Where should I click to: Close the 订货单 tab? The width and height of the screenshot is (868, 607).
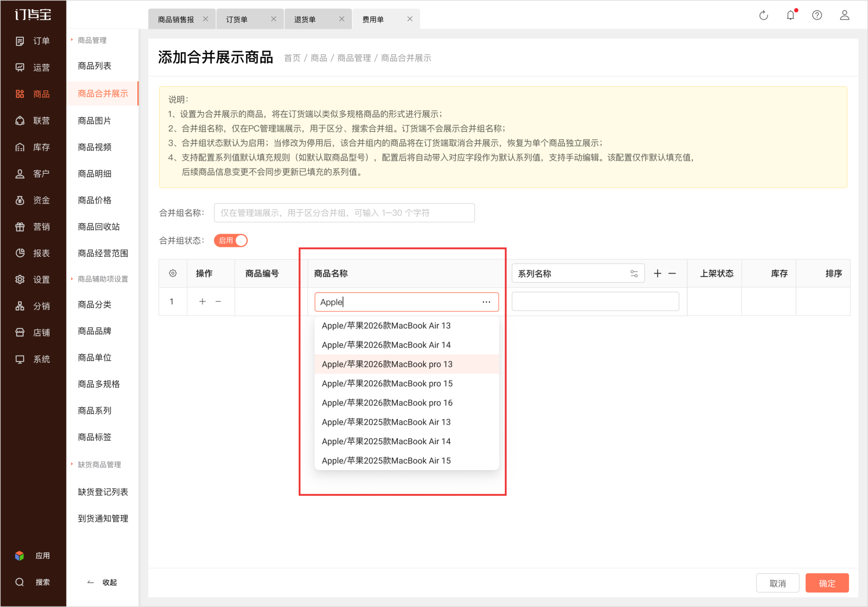274,19
